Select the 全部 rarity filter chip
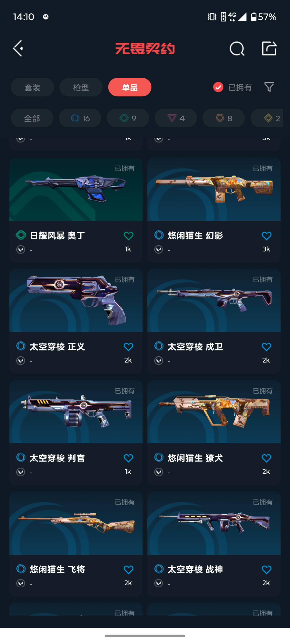The height and width of the screenshot is (644, 290). (32, 118)
